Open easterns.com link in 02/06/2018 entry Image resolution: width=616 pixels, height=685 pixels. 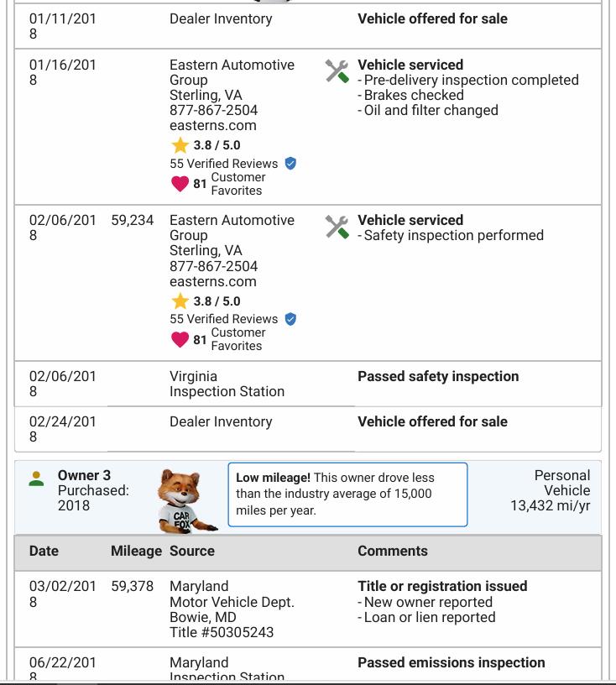point(213,281)
